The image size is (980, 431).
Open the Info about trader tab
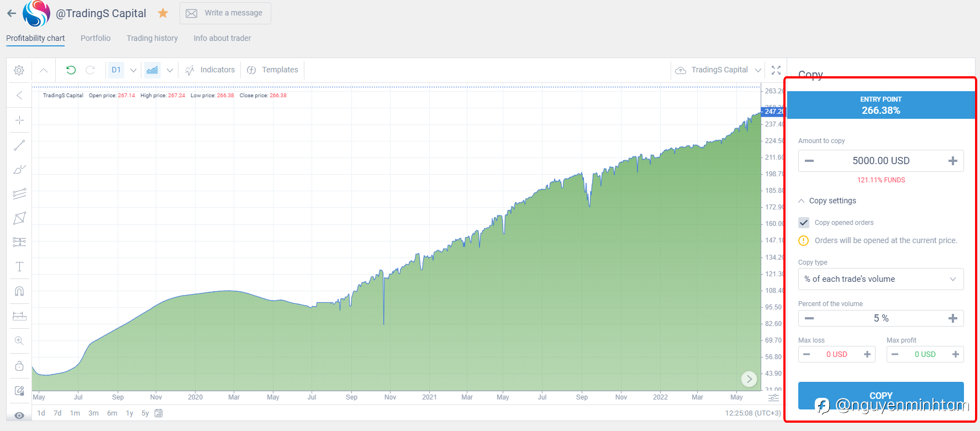pyautogui.click(x=222, y=38)
